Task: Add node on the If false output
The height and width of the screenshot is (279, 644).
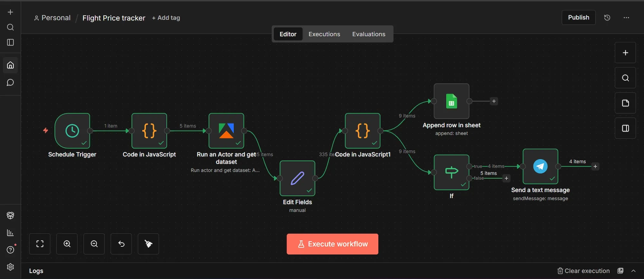Action: 507,178
